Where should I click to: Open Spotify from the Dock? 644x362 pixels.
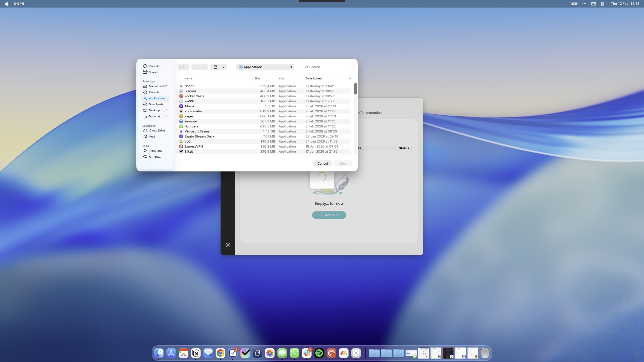319,353
